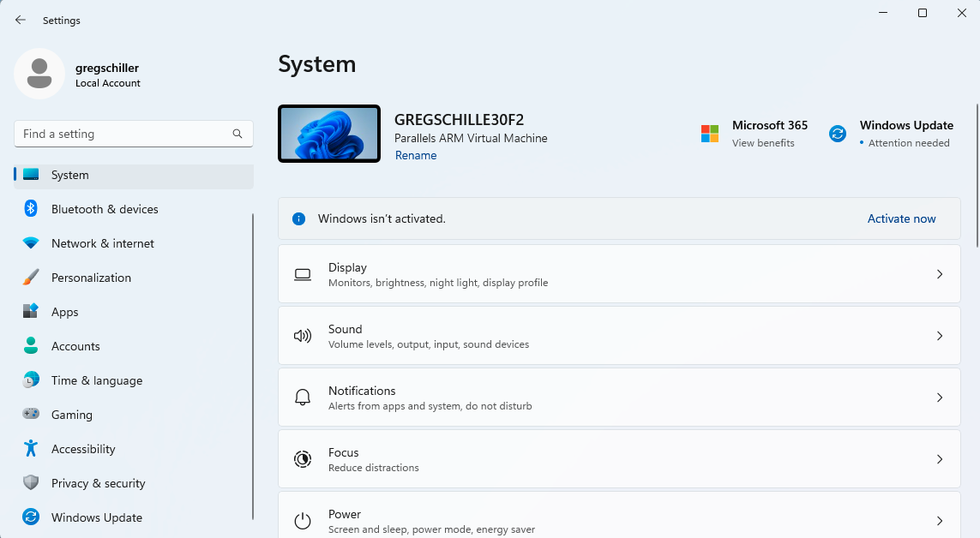
Task: Open Bluetooth & devices settings
Action: click(x=105, y=209)
